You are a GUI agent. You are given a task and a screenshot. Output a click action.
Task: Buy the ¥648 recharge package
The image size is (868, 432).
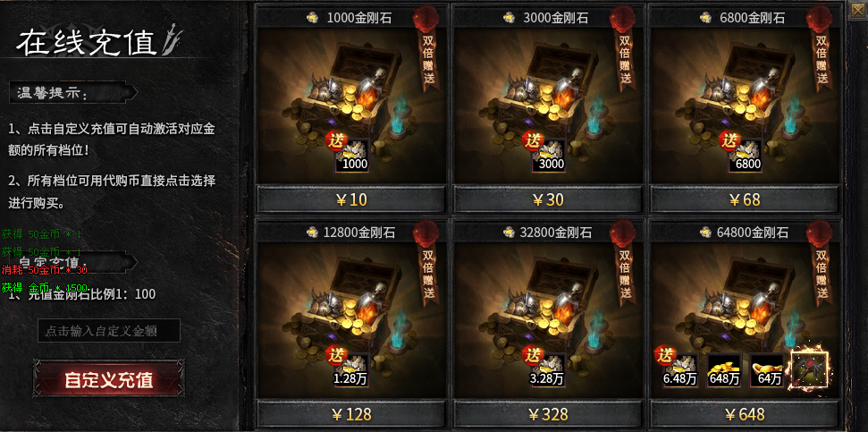click(745, 414)
